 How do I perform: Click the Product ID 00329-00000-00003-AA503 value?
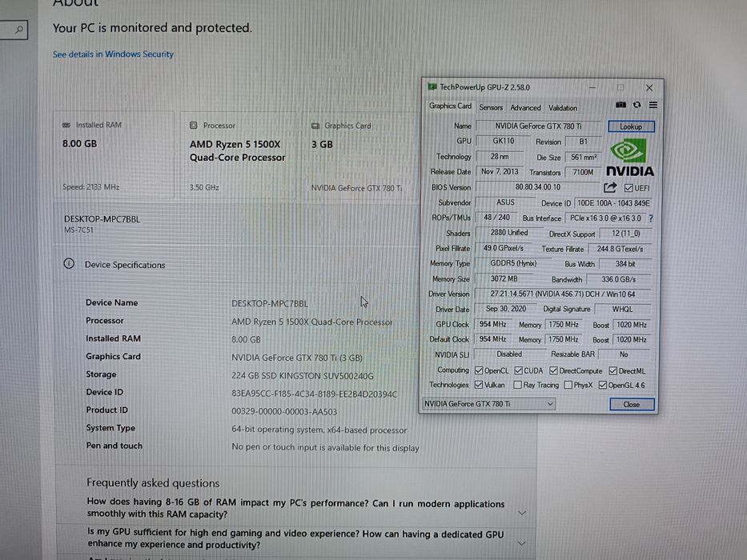[284, 411]
